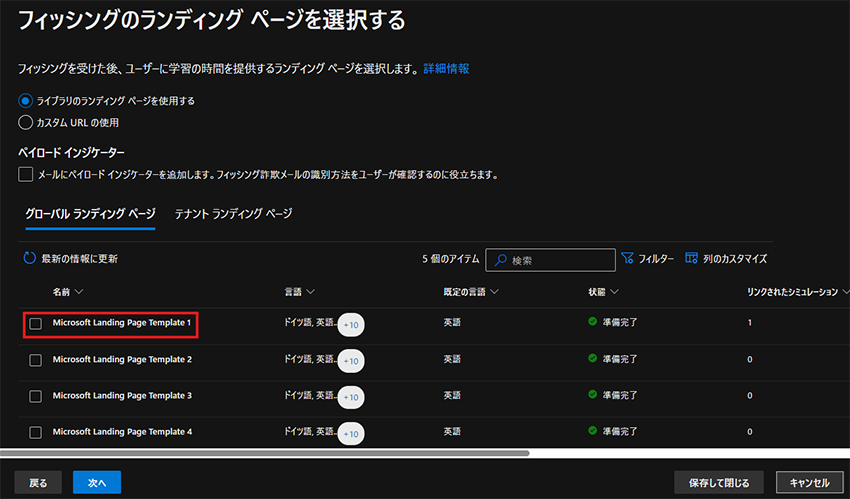Click ドイツ語, 英語 languages text for Template 1
The width and height of the screenshot is (850, 499).
click(310, 322)
